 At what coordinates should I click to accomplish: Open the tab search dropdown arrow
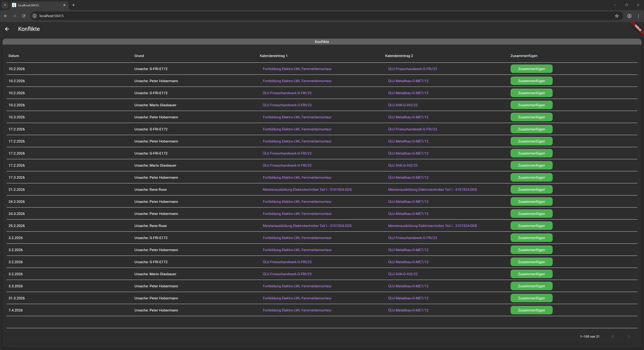point(5,5)
